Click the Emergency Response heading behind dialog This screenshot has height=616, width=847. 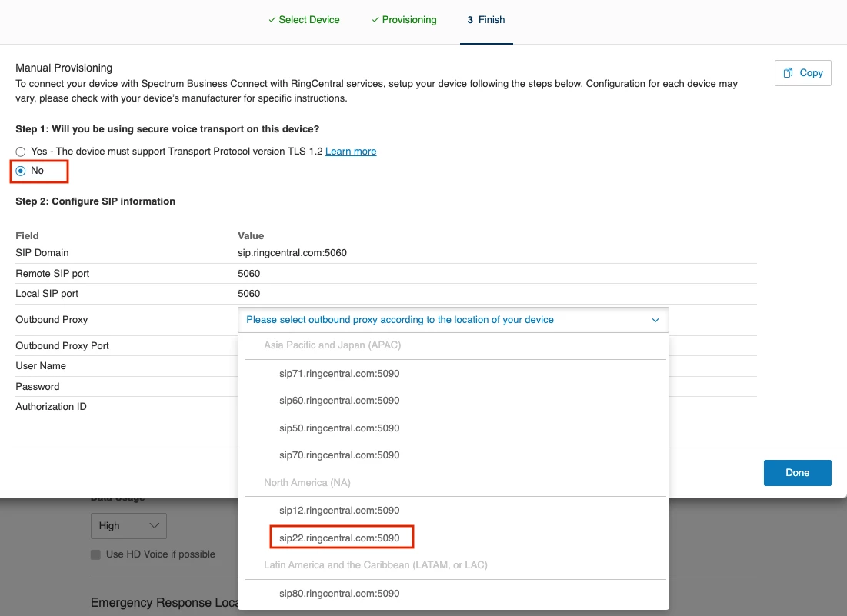coord(165,602)
